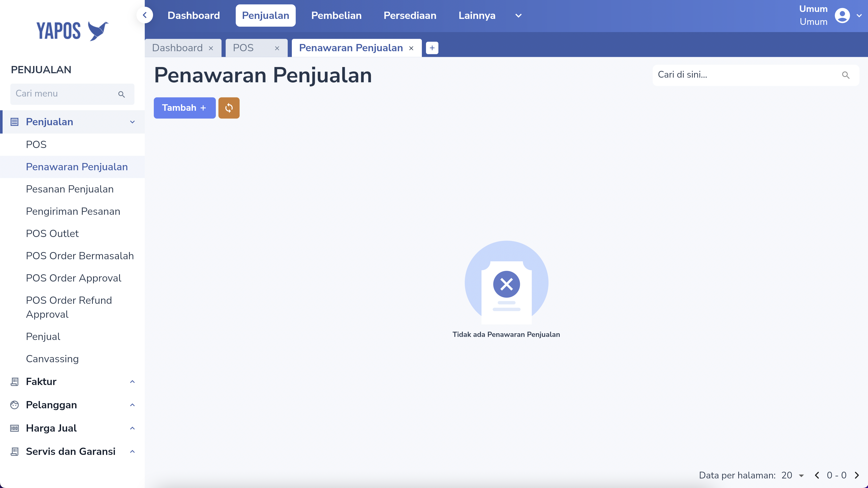Open Penawaran Penjualan in the sidebar
The height and width of the screenshot is (488, 868).
pos(72,167)
